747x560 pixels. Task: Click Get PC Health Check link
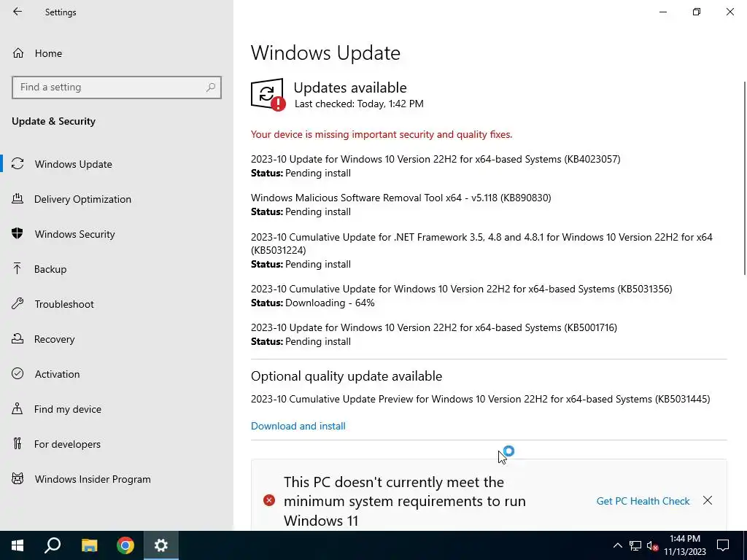(x=643, y=501)
